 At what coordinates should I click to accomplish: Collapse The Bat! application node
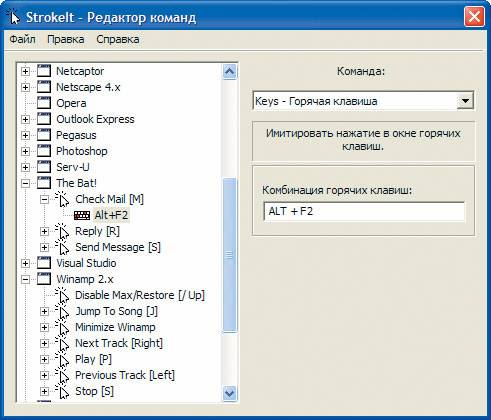(x=25, y=183)
